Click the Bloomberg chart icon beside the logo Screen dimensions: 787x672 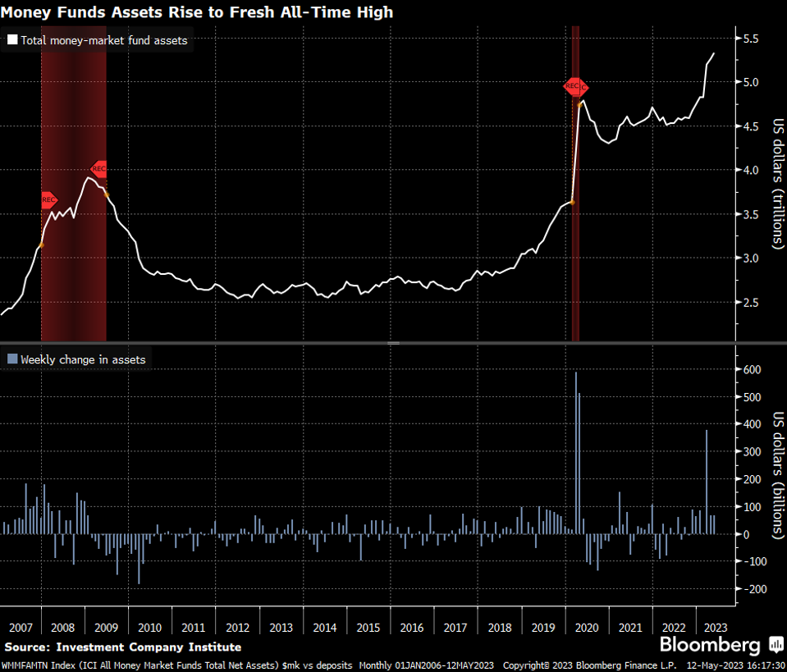point(776,644)
